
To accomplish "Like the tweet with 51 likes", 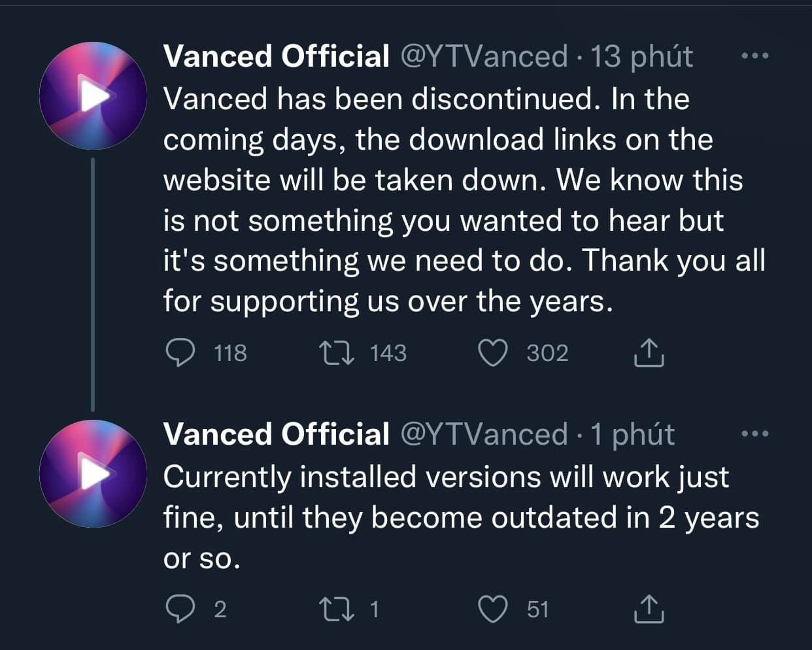I will (494, 609).
